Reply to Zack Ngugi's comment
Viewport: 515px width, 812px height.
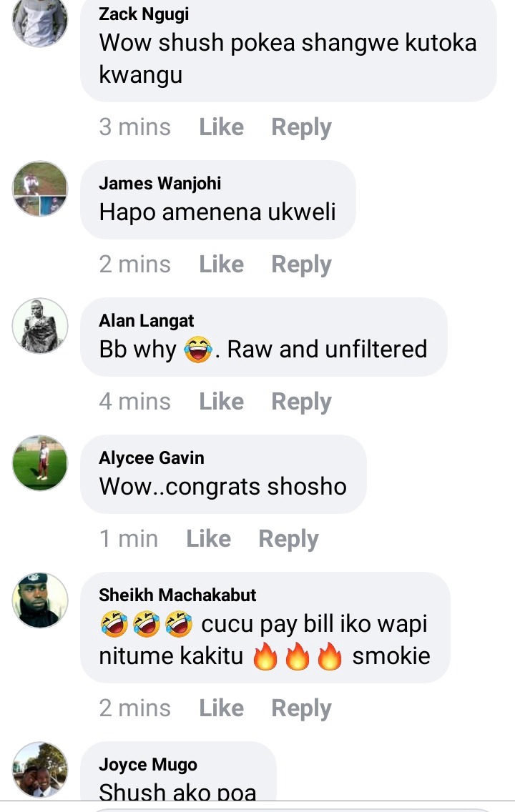[301, 127]
